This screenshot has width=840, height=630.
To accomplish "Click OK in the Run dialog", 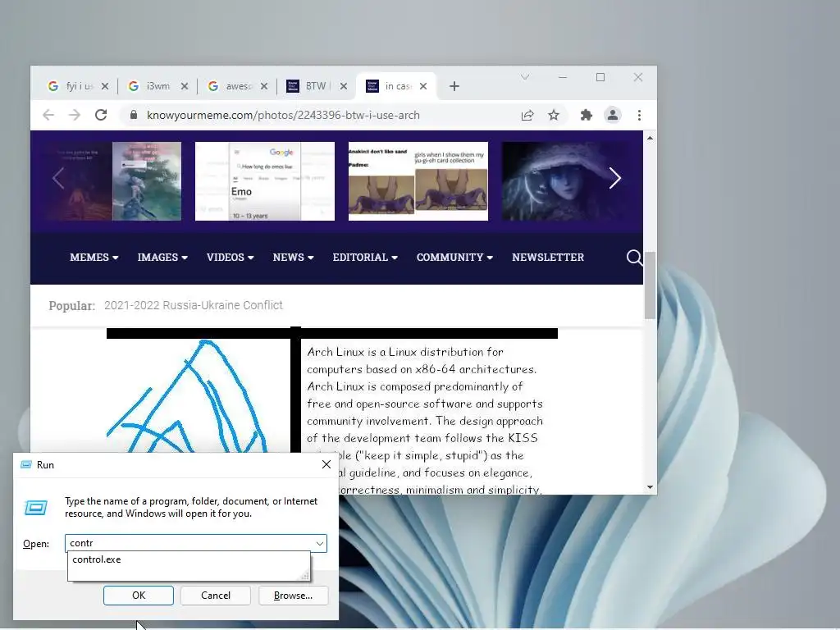I will [138, 596].
